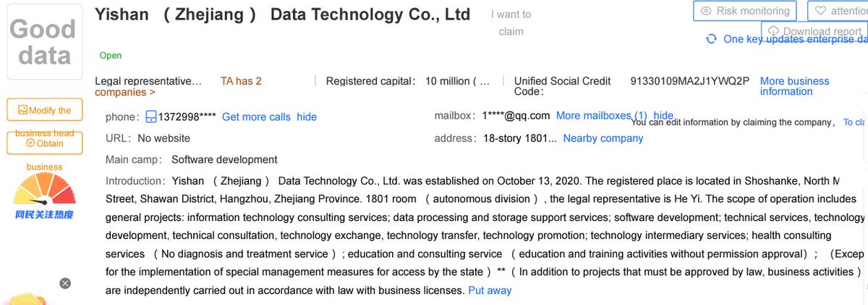Image resolution: width=868 pixels, height=305 pixels.
Task: Click the eye icon in Risk monitoring
Action: 706,11
